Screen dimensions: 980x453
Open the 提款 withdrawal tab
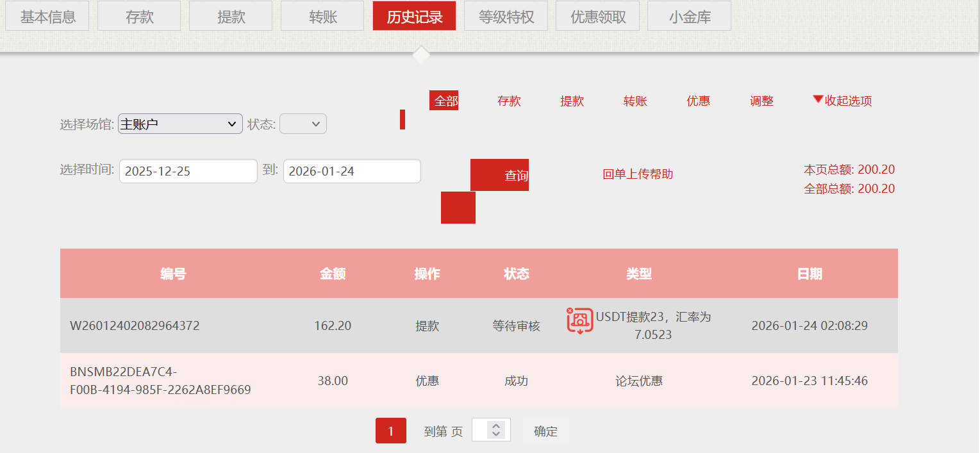[x=230, y=15]
